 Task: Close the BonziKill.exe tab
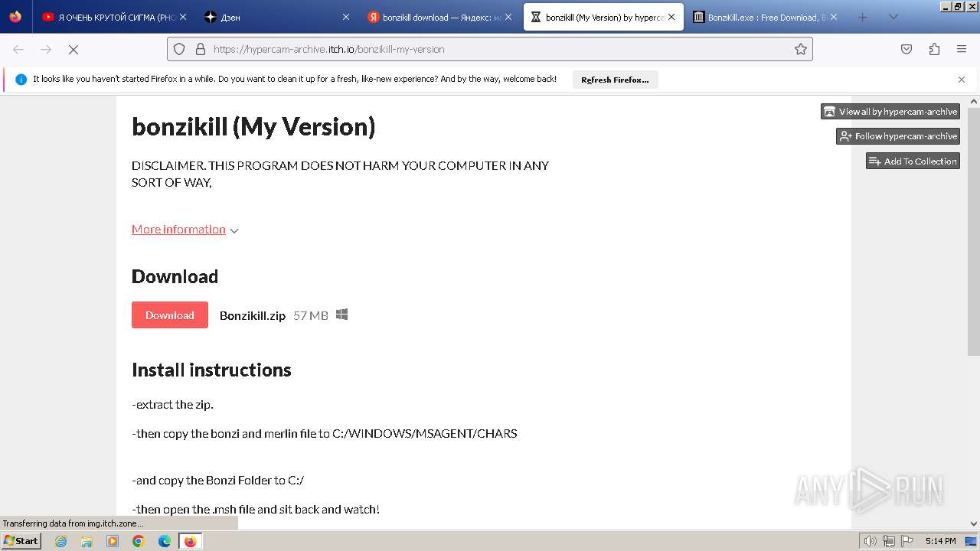click(x=834, y=17)
